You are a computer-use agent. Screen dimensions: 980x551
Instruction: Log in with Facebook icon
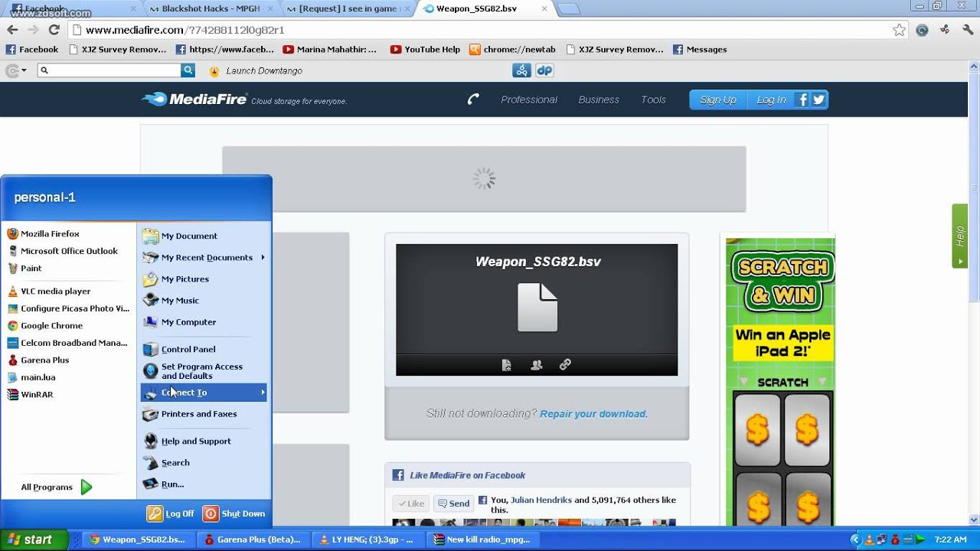803,99
